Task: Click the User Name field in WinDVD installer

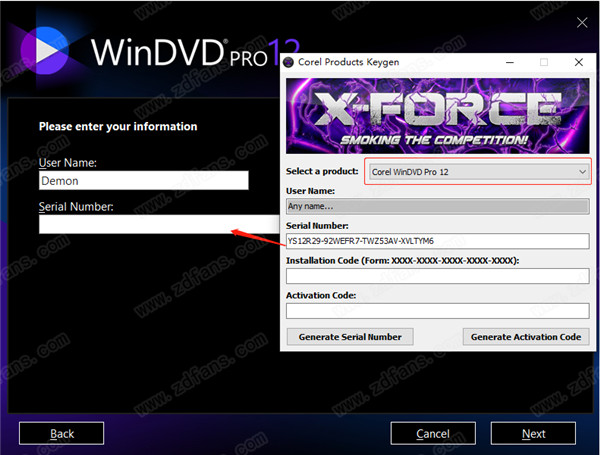Action: click(x=143, y=180)
